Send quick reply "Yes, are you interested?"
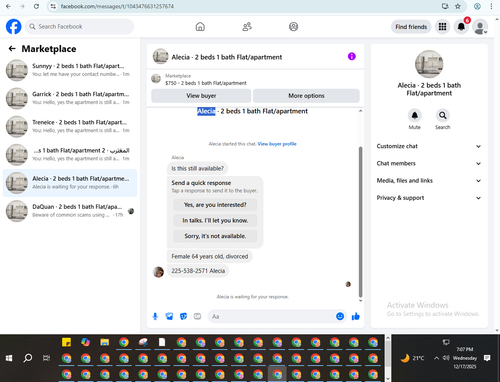This screenshot has height=382, width=500. click(x=215, y=205)
